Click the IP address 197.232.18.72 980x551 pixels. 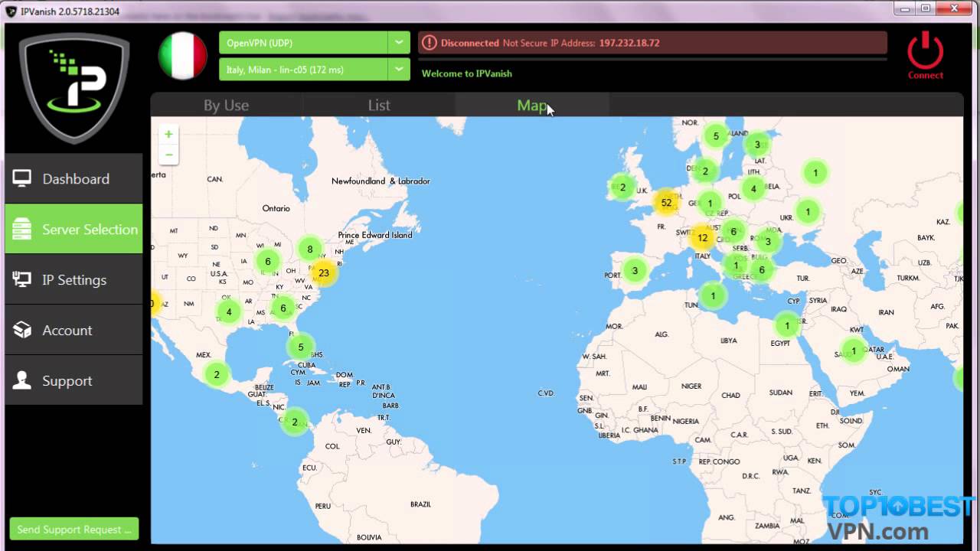tap(629, 43)
